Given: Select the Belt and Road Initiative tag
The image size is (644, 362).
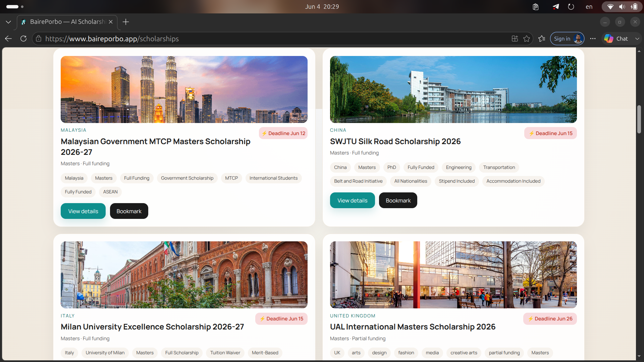Looking at the screenshot, I should pos(358,181).
